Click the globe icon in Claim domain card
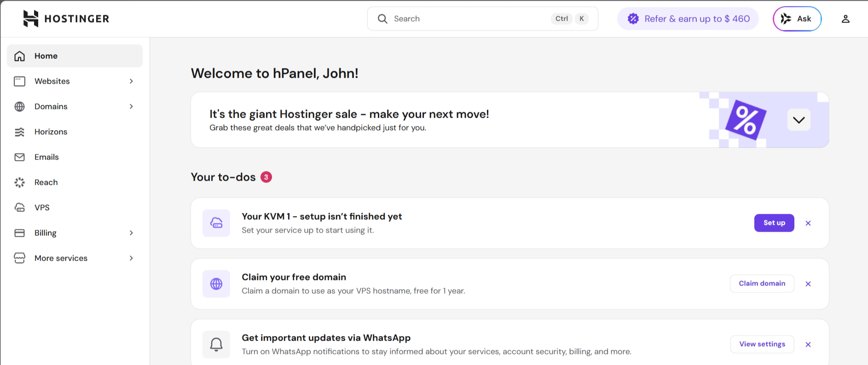The image size is (868, 365). 216,284
